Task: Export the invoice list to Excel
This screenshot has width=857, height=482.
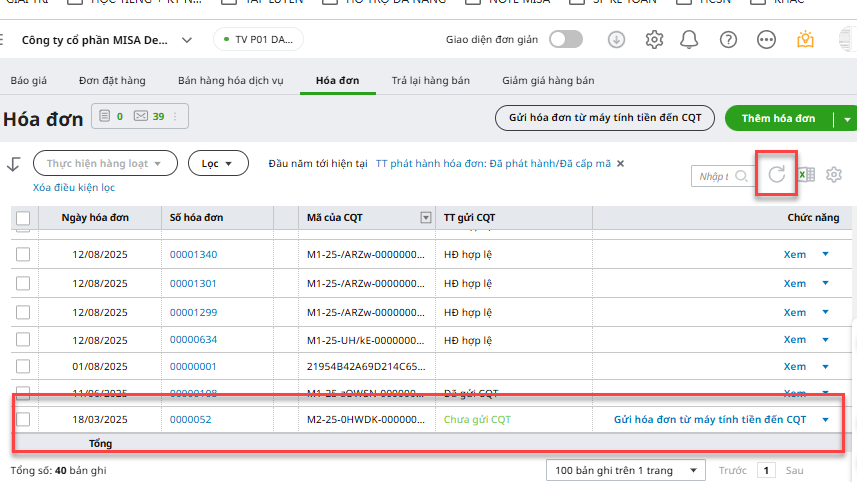Action: tap(806, 175)
